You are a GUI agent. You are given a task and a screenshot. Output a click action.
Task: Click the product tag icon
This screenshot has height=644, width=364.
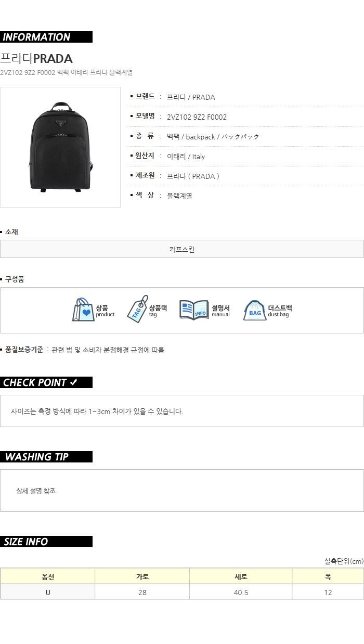pos(137,309)
